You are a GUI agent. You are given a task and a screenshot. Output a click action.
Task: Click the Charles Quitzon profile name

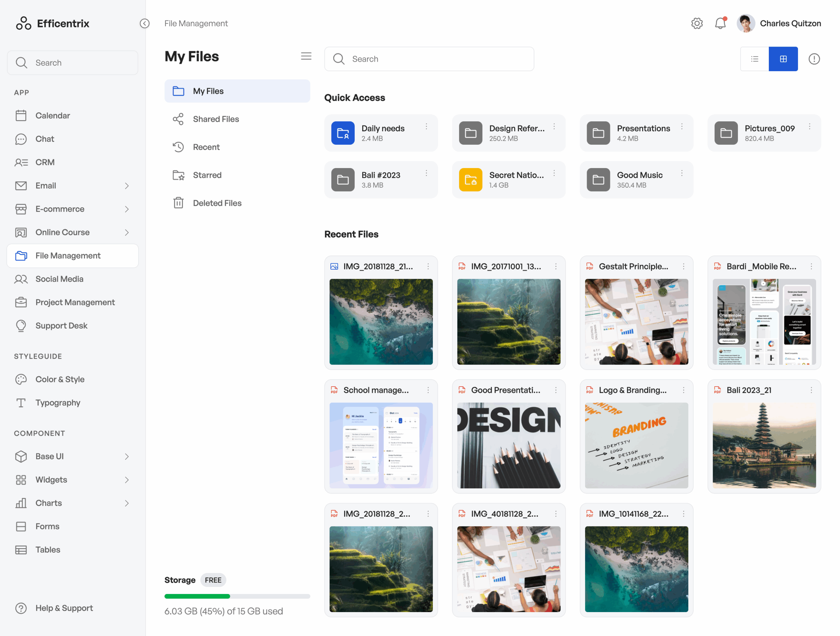coord(791,23)
